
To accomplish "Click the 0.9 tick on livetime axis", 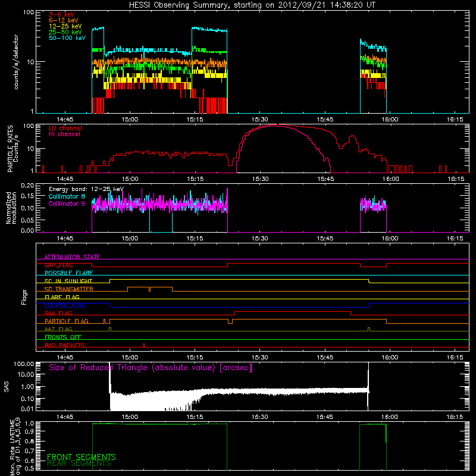I will pos(29,432).
